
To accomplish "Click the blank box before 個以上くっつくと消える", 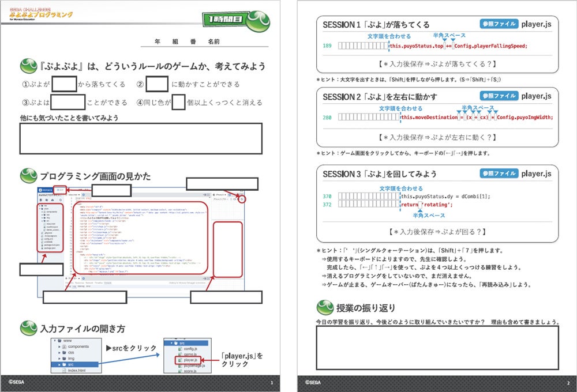I will pyautogui.click(x=178, y=102).
